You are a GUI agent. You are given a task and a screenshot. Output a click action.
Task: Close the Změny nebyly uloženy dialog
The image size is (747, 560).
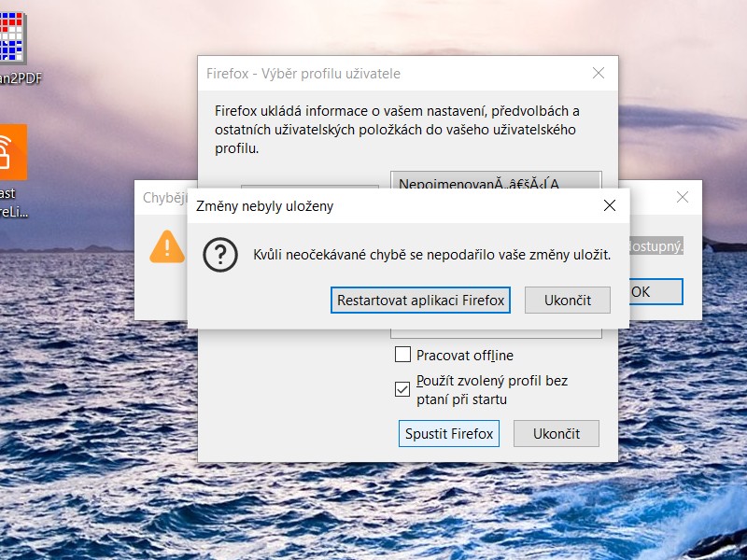coord(610,205)
